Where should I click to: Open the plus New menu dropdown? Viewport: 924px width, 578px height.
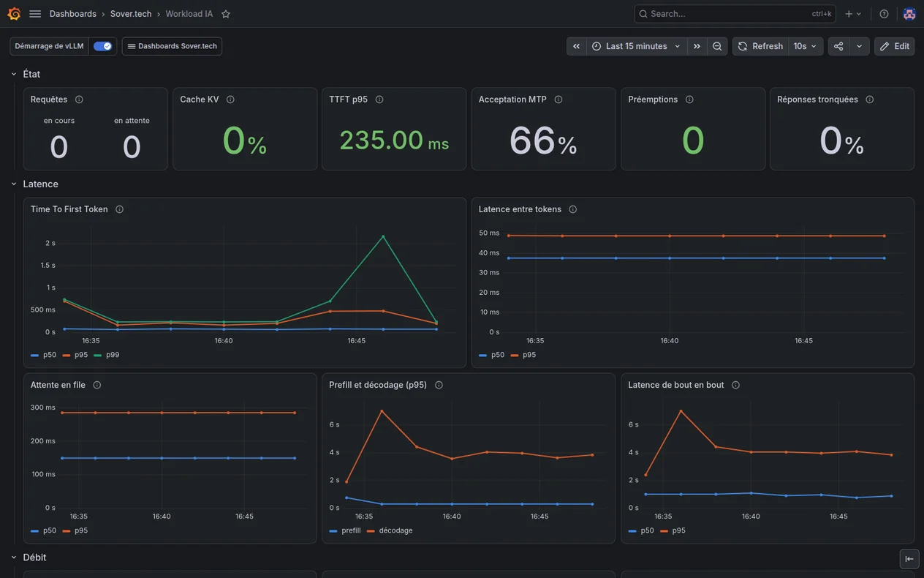click(x=853, y=14)
